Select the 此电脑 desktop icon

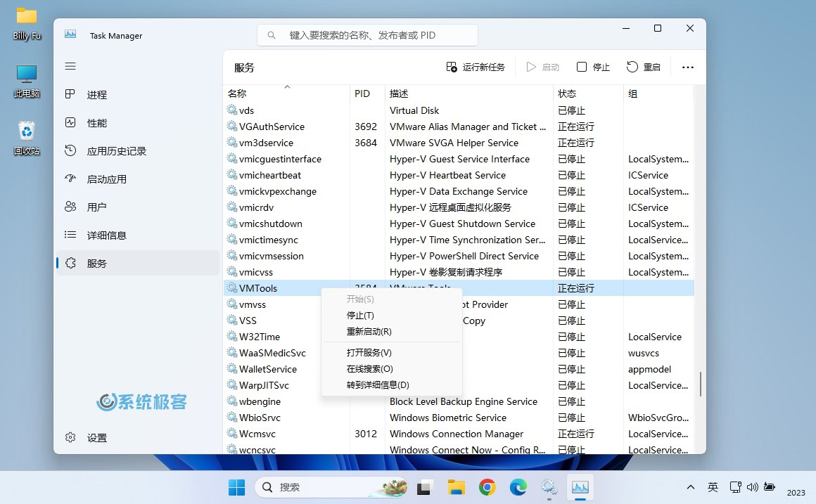pos(27,81)
